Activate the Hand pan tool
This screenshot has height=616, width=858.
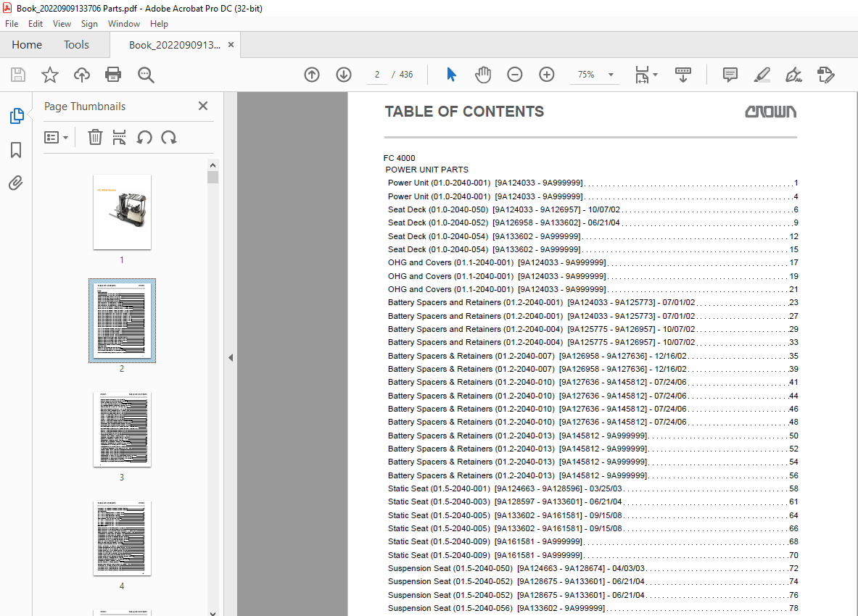pos(482,75)
